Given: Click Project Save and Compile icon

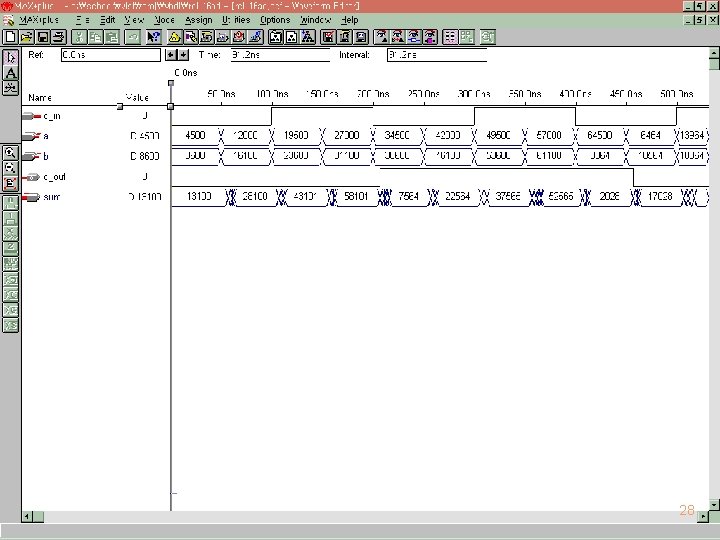Looking at the screenshot, I should (344, 37).
